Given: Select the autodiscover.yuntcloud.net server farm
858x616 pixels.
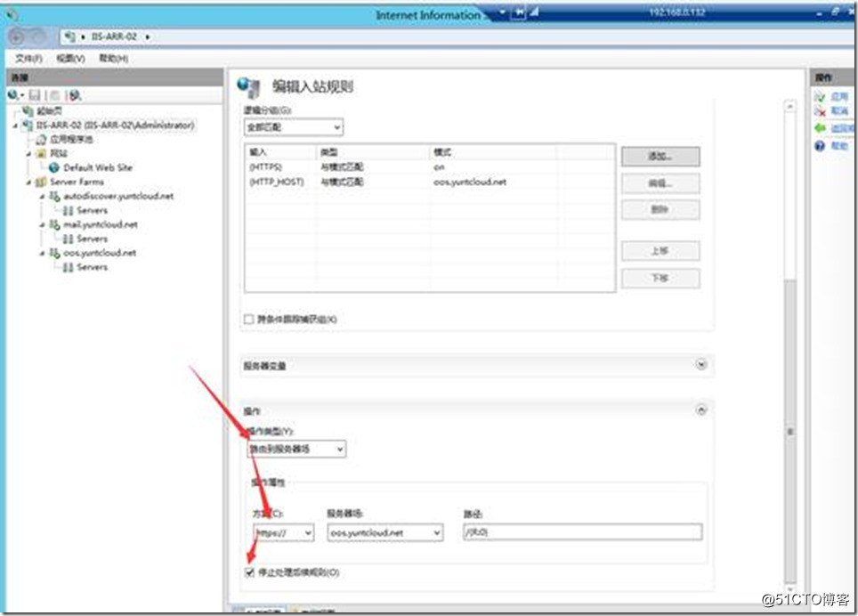Looking at the screenshot, I should [x=118, y=196].
